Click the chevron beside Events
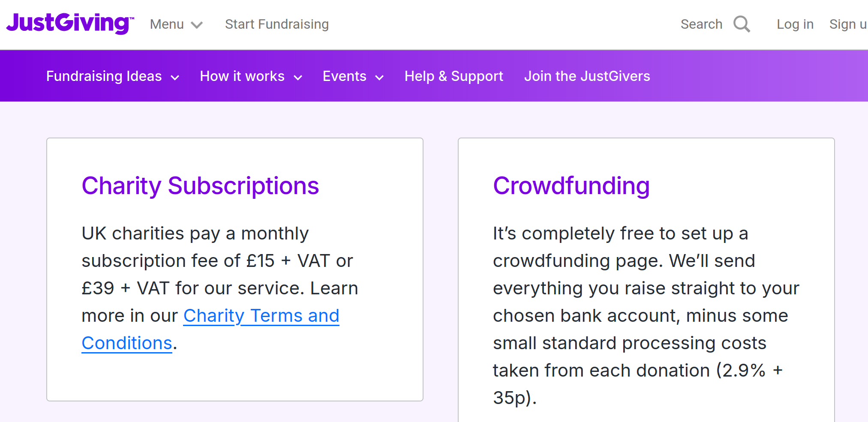The width and height of the screenshot is (868, 422). 379,78
